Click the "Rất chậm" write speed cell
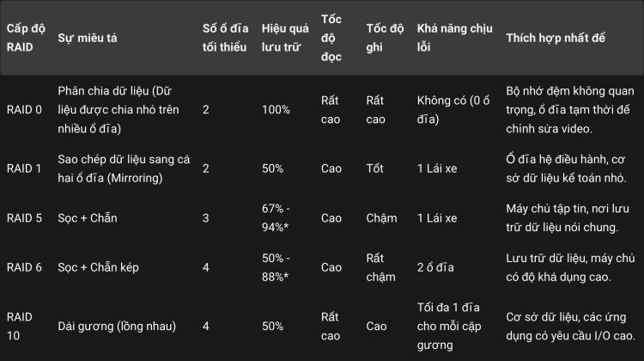The image size is (644, 361). [380, 267]
